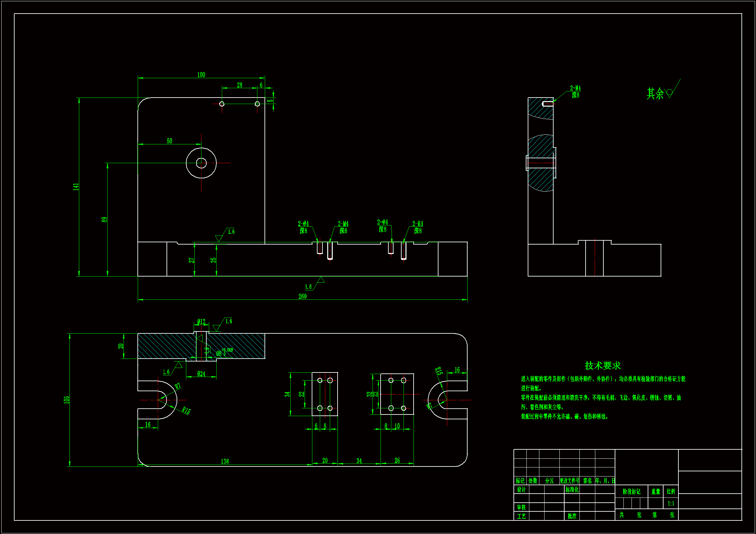Select the Ø24 dimension label
This screenshot has width=756, height=534.
click(x=201, y=374)
